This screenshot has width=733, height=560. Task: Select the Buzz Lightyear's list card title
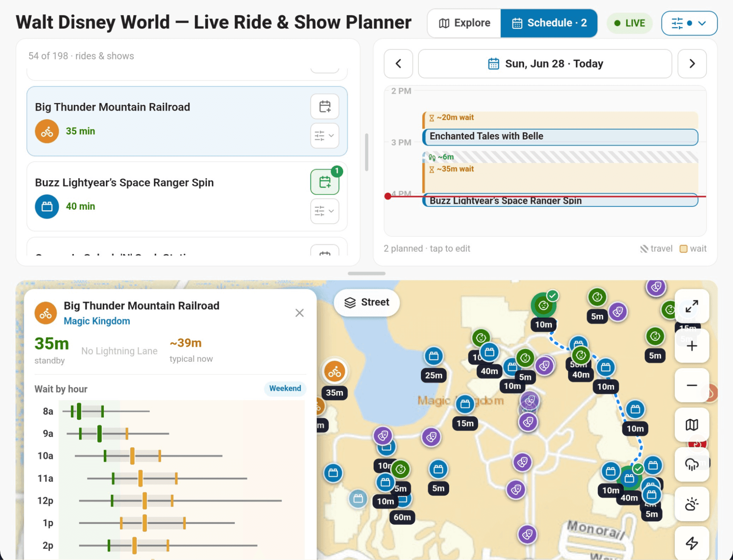(x=124, y=183)
